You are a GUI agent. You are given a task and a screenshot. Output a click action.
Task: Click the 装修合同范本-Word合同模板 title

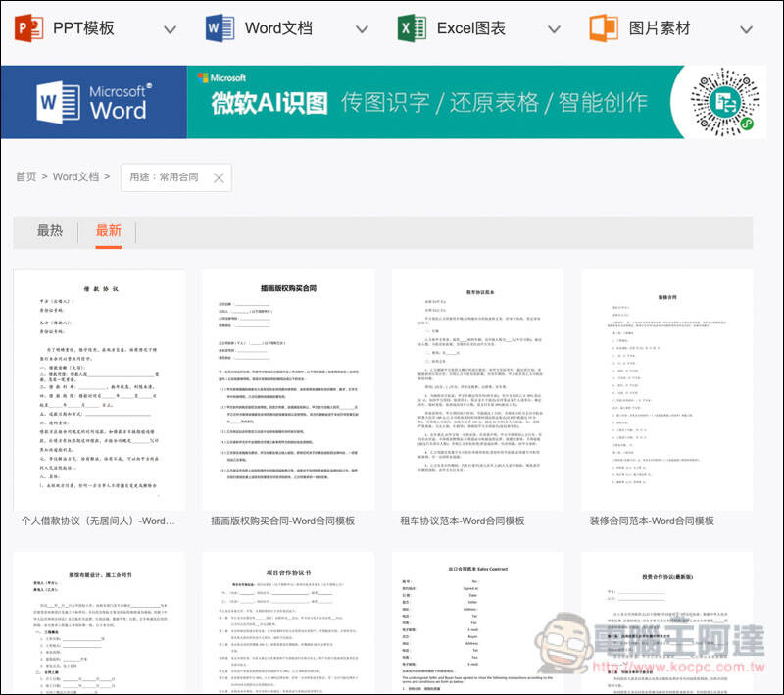[652, 521]
